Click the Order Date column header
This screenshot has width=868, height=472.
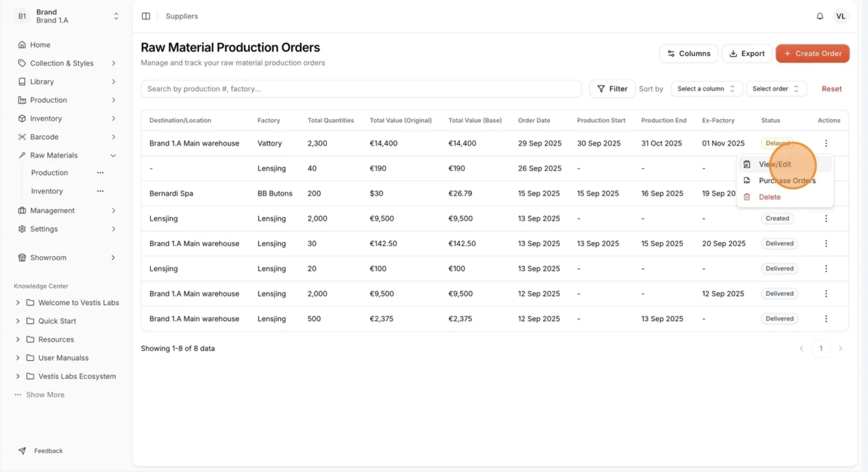tap(534, 120)
